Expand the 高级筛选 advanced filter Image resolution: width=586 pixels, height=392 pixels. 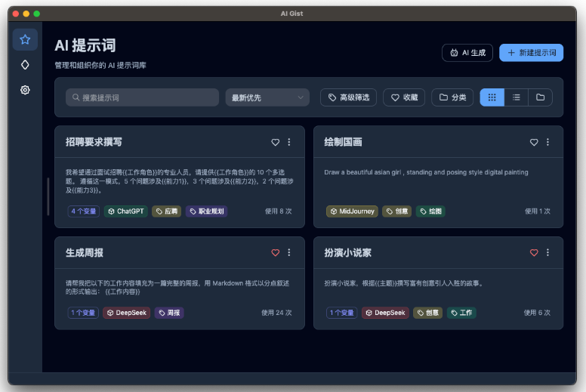pos(349,97)
